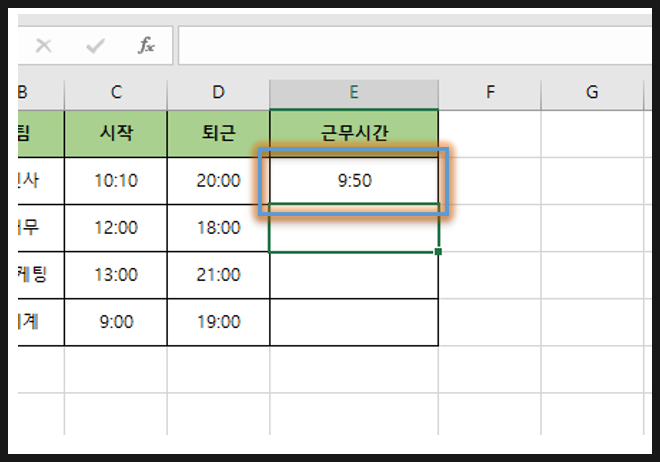The image size is (660, 462).
Task: Select column F header
Action: point(490,92)
